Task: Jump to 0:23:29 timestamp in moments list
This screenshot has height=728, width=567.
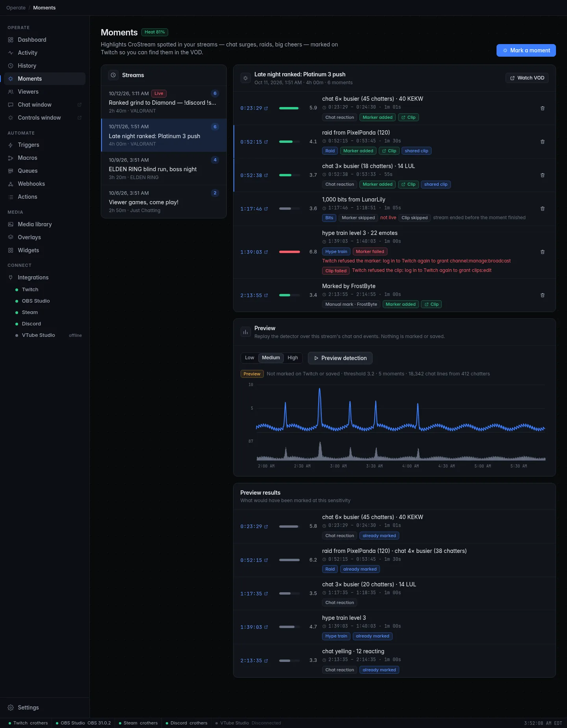Action: coord(254,108)
